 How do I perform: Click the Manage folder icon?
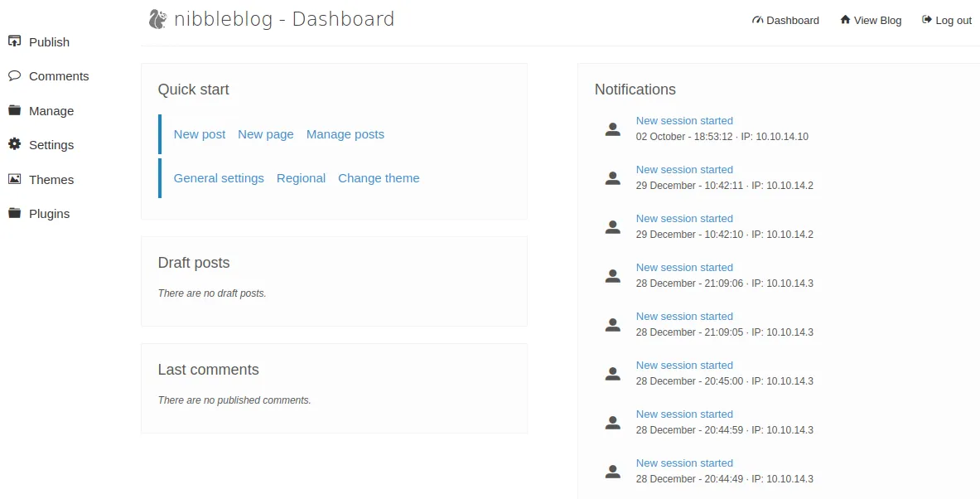point(14,110)
